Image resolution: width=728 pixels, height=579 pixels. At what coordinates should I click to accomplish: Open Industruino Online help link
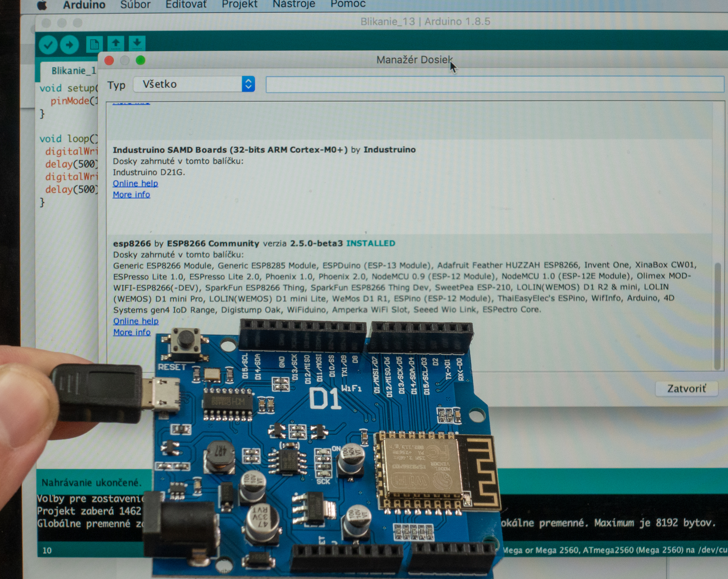[135, 183]
